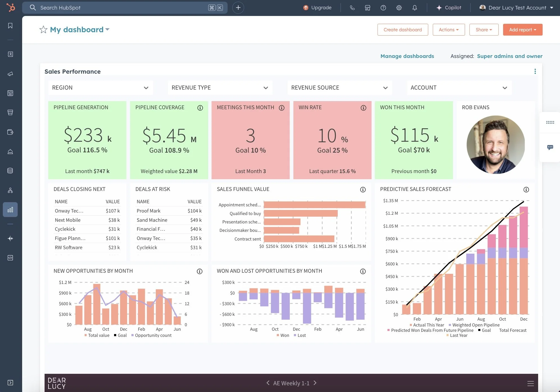Open the Actions menu

tap(449, 30)
